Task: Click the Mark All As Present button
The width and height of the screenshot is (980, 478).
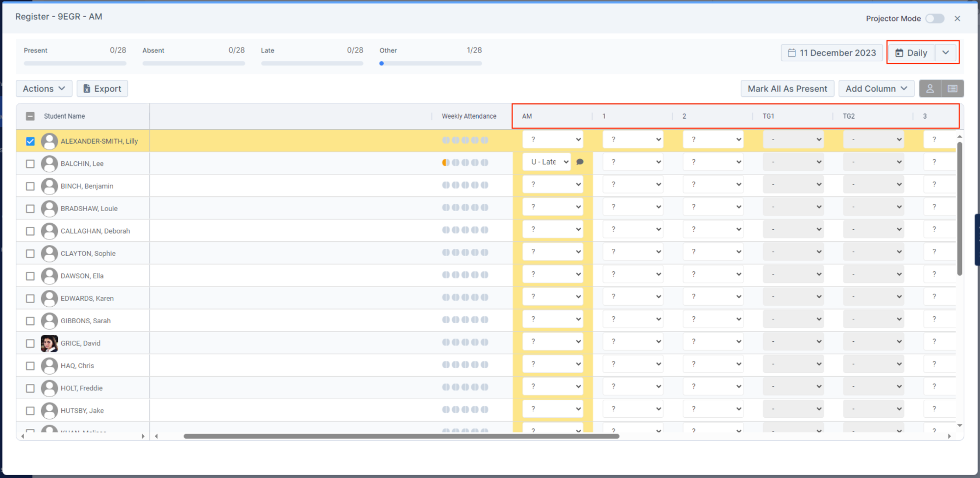Action: click(787, 89)
